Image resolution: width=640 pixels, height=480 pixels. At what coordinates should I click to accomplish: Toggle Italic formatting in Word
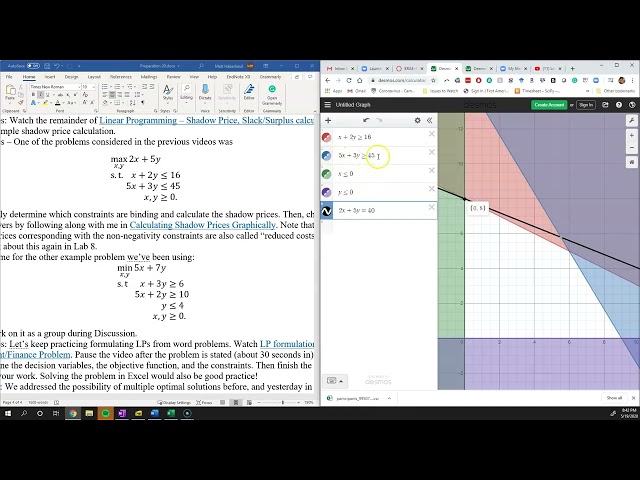[x=40, y=95]
